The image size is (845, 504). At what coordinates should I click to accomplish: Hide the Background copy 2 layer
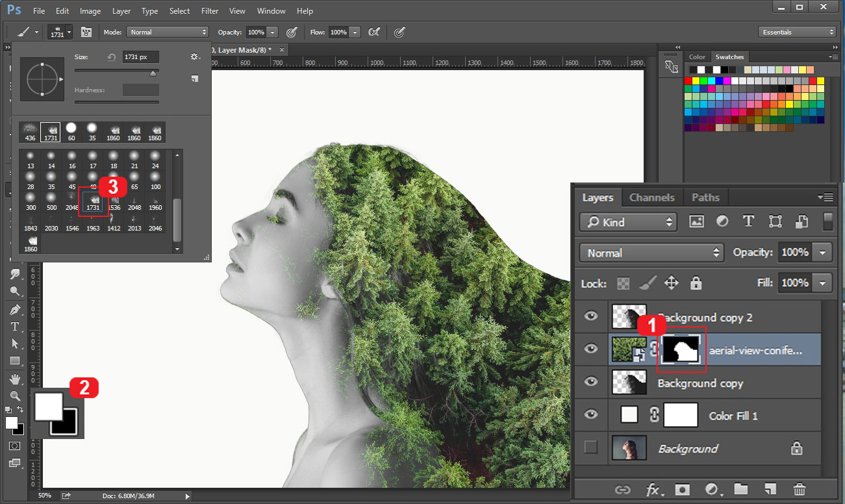590,316
